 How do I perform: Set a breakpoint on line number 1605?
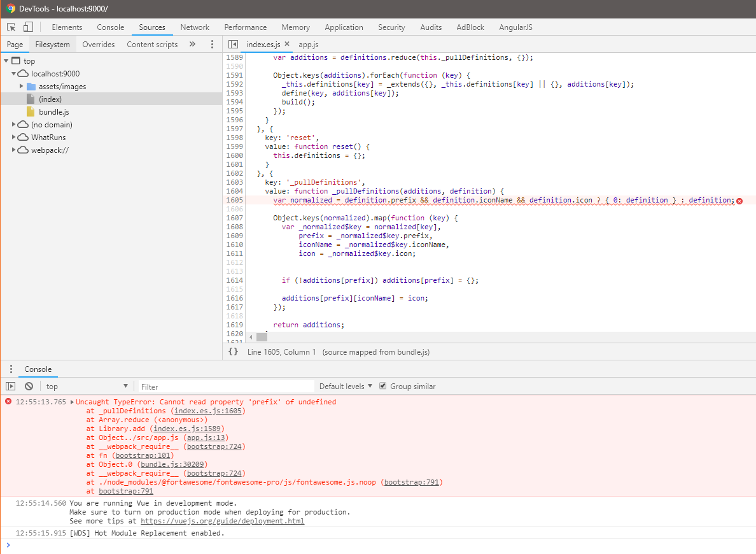pyautogui.click(x=234, y=200)
